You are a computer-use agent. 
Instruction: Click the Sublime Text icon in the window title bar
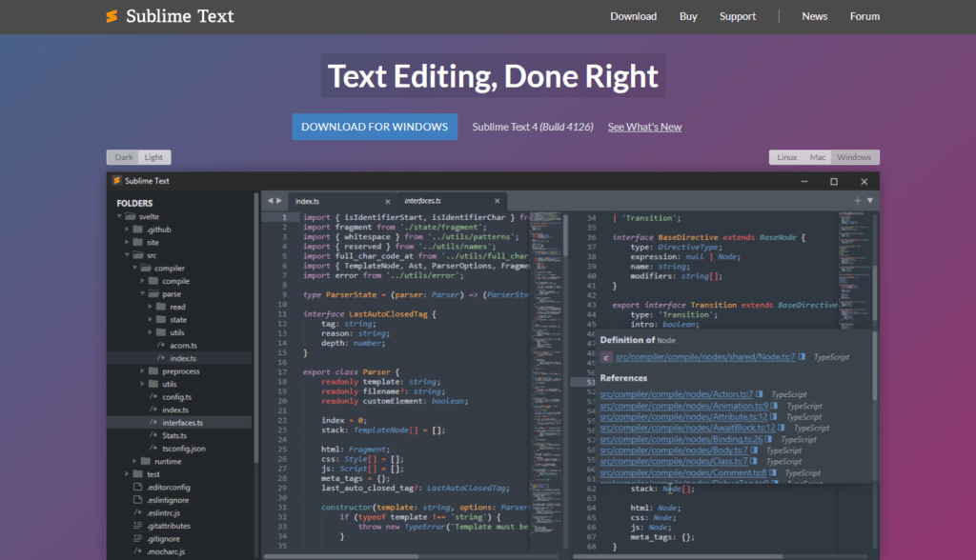[x=115, y=181]
